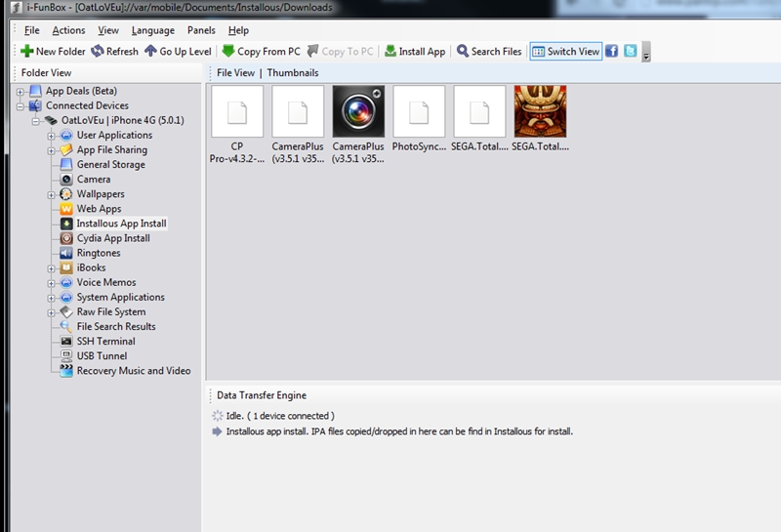Image resolution: width=781 pixels, height=532 pixels.
Task: Expand the User Applications node
Action: click(52, 136)
